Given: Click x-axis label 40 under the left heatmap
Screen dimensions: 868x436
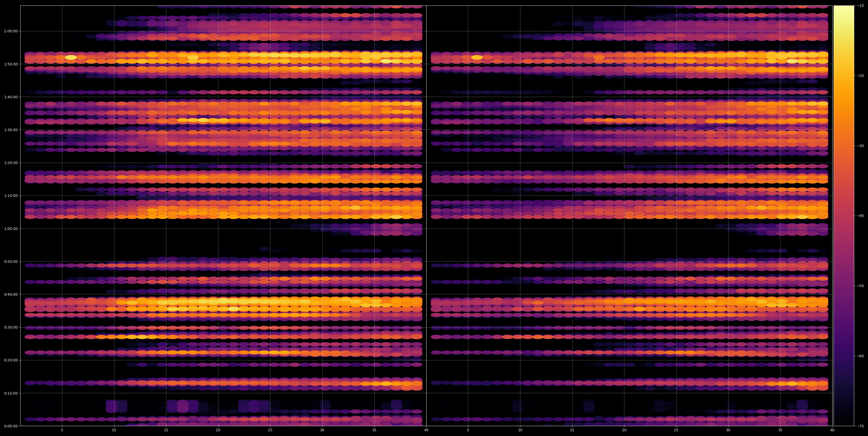Looking at the screenshot, I should (x=426, y=430).
